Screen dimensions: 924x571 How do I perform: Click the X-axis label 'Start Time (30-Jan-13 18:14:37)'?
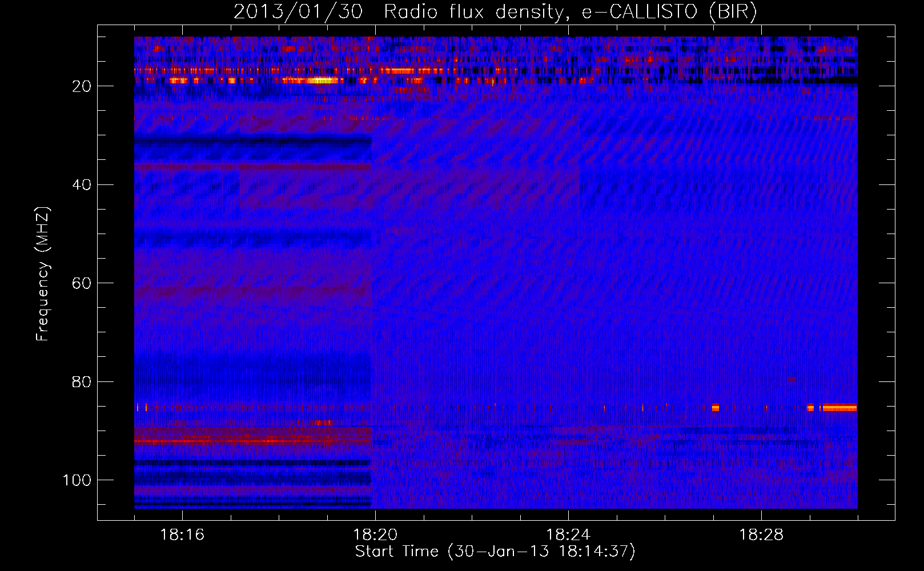coord(495,552)
